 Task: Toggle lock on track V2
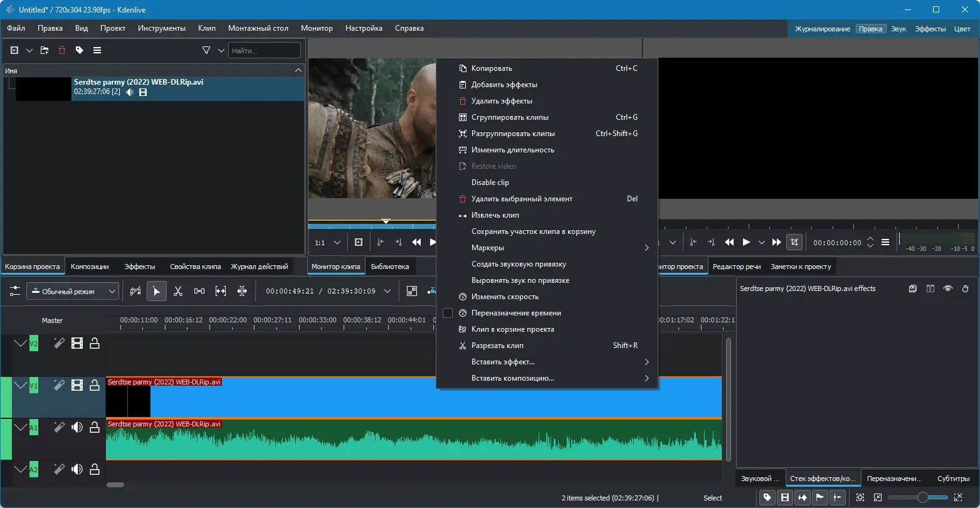pyautogui.click(x=95, y=343)
